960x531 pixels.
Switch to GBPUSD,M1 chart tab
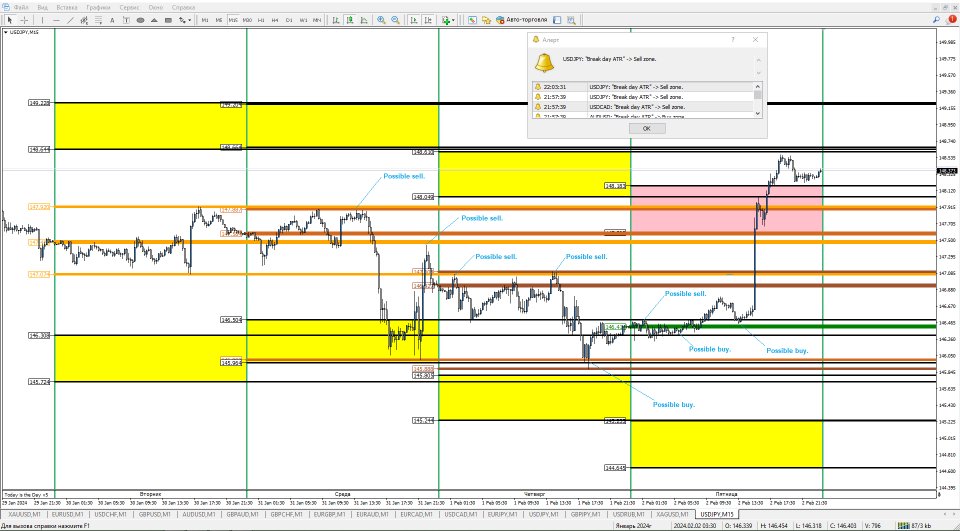pos(154,514)
